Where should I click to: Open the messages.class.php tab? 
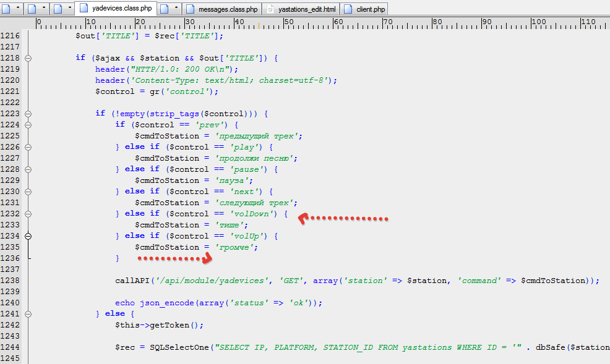221,9
